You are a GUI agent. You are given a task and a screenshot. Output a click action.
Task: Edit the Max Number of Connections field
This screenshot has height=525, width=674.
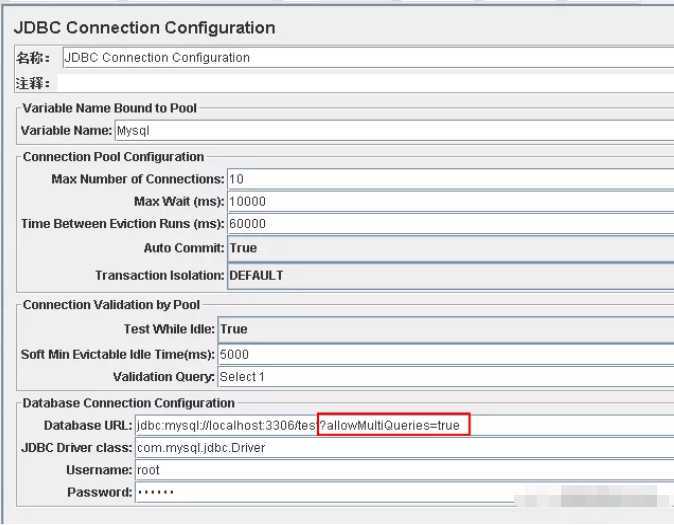pos(450,179)
